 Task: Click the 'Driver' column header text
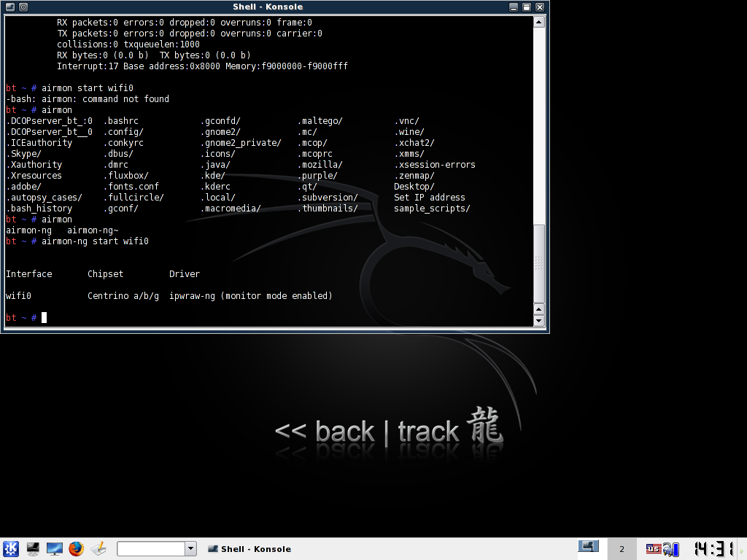(185, 274)
